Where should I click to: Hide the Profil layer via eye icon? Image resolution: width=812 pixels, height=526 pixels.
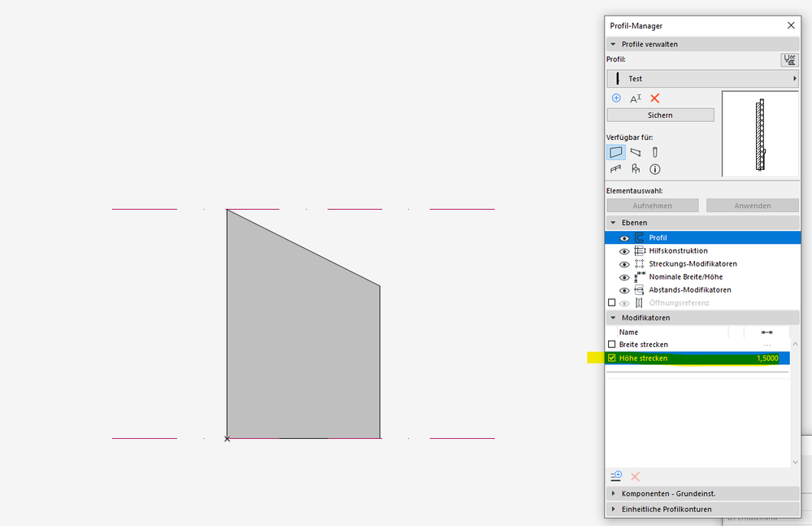coord(624,238)
